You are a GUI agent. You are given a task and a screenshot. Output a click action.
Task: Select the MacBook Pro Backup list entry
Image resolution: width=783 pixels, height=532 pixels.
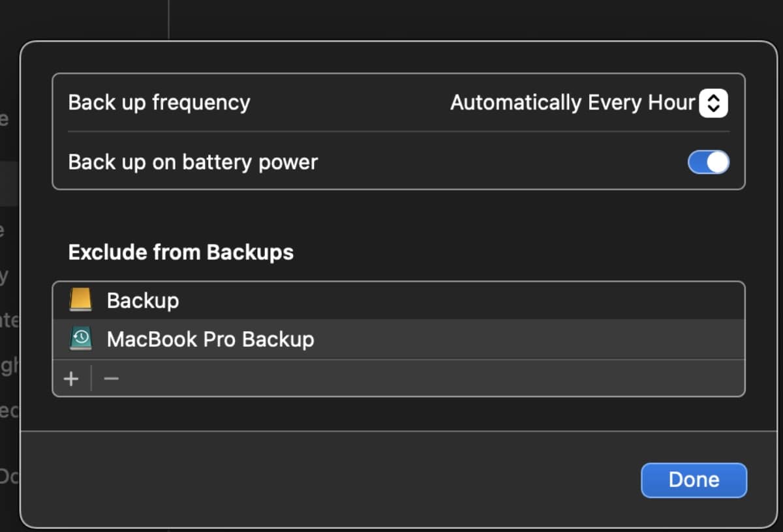click(210, 339)
